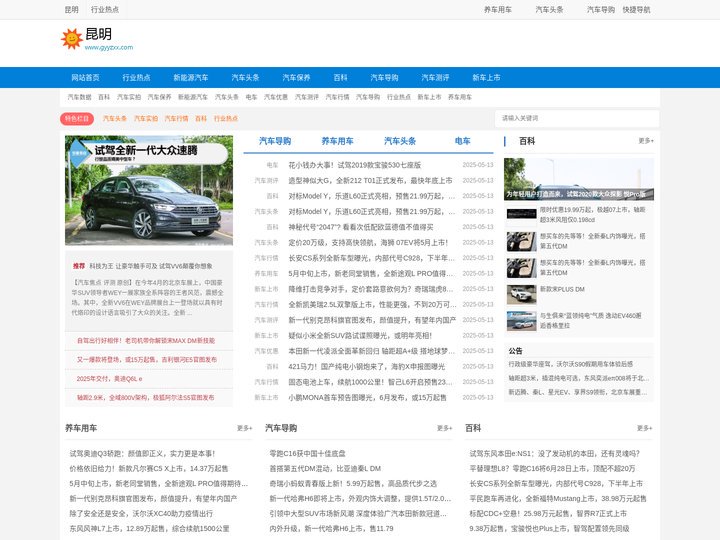
Task: Click 更多+ beside the 汽车导购 section
Action: coord(444,428)
